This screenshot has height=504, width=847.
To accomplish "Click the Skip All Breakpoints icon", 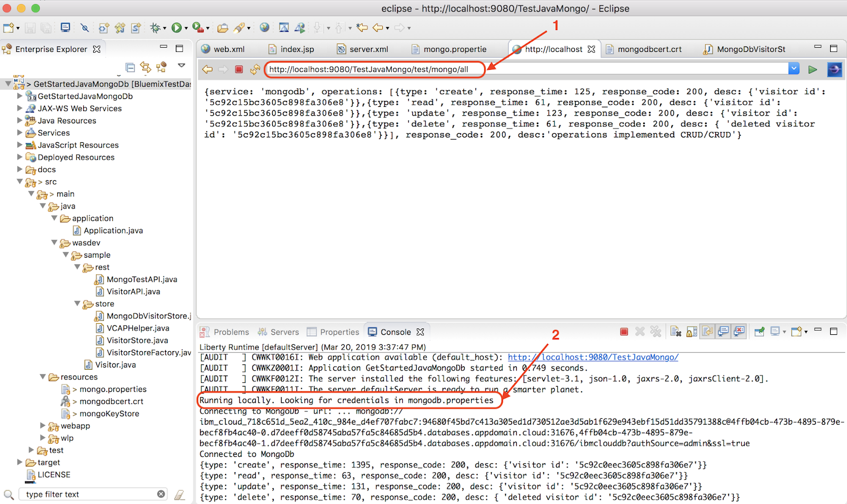I will coord(85,28).
